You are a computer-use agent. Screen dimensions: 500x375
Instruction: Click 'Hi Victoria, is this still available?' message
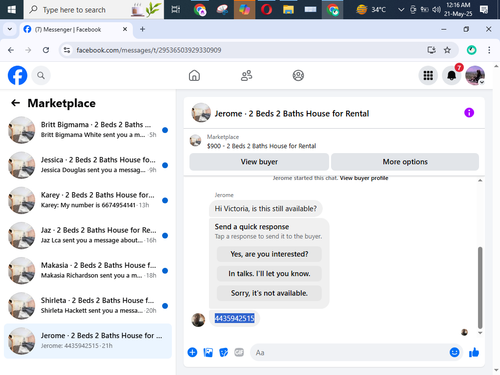point(266,209)
